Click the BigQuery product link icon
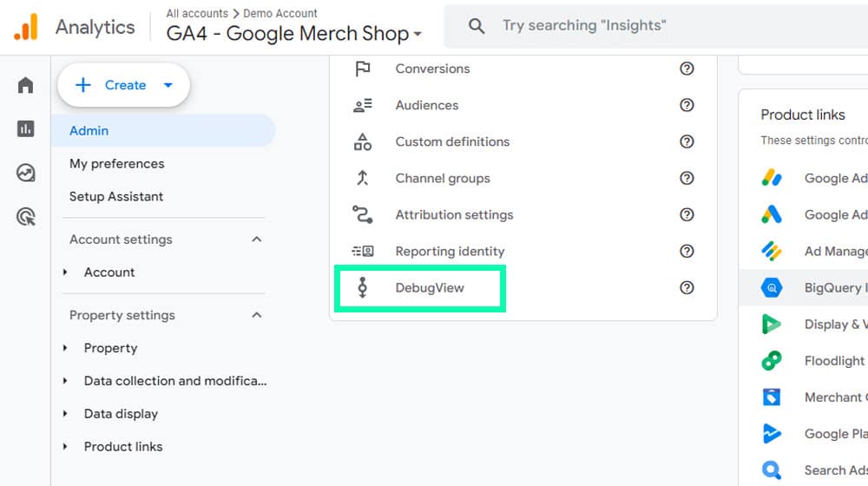Viewport: 868px width, 486px height. point(771,287)
